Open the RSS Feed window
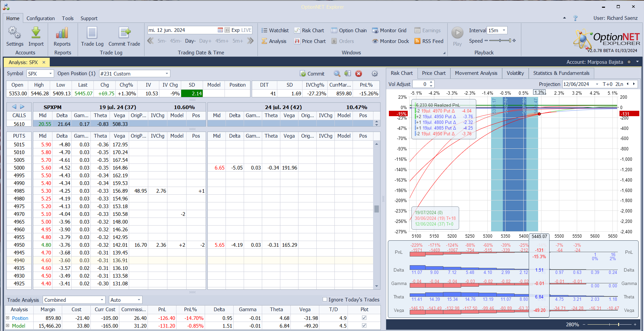Screen dimensions: 644x331 pyautogui.click(x=429, y=41)
